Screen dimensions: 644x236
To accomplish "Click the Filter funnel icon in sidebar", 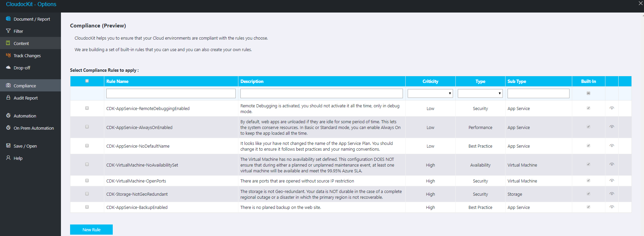I will click(8, 31).
